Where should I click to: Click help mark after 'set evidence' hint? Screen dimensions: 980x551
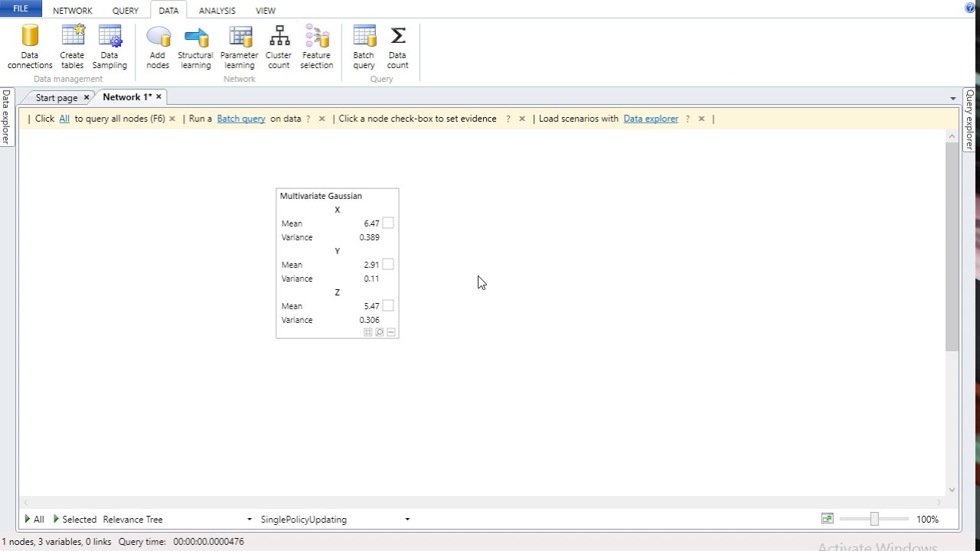click(x=508, y=119)
